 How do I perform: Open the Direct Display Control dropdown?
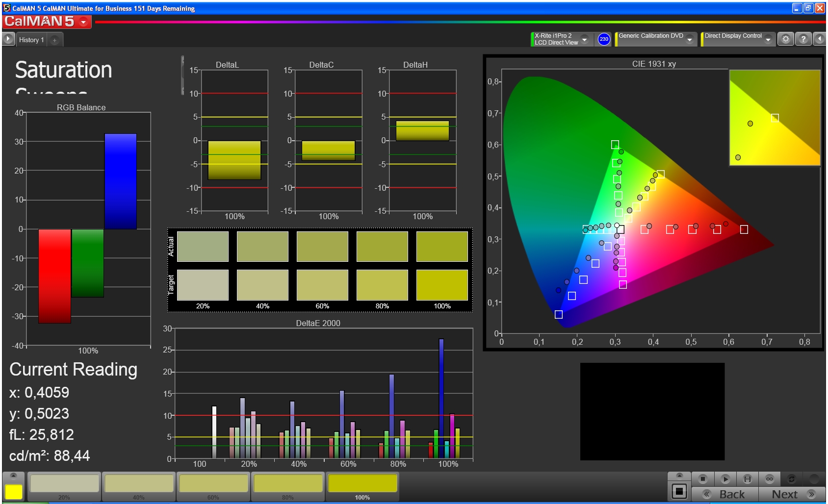pos(768,39)
